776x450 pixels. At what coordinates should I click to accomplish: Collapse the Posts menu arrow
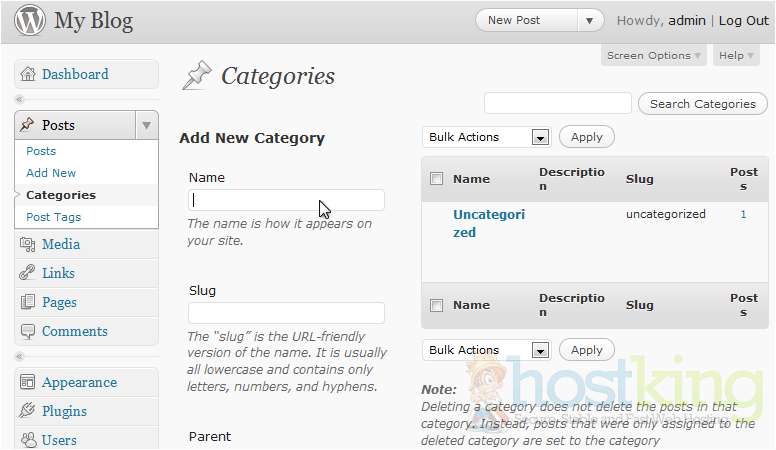pyautogui.click(x=146, y=125)
